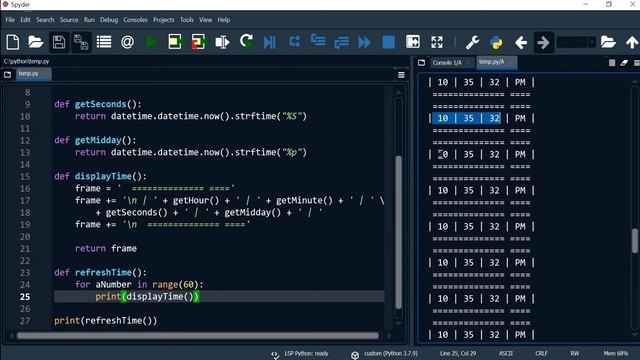
Task: Execute the current debug line
Action: pyautogui.click(x=294, y=41)
